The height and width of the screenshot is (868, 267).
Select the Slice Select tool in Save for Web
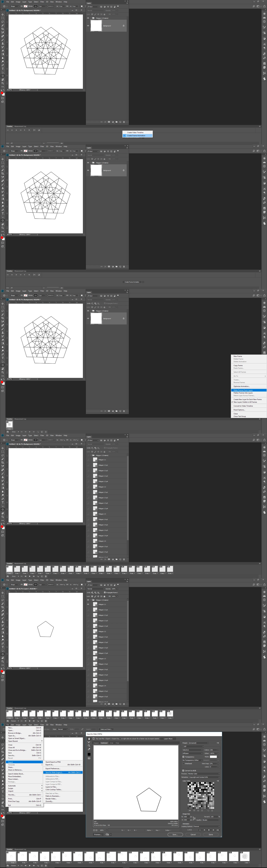click(89, 742)
